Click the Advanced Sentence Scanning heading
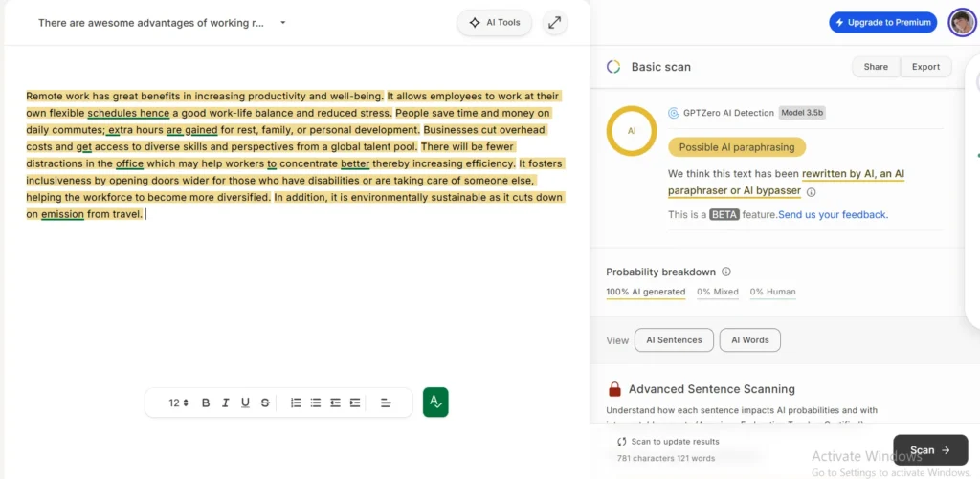Screen dimensions: 980x479 pos(712,389)
